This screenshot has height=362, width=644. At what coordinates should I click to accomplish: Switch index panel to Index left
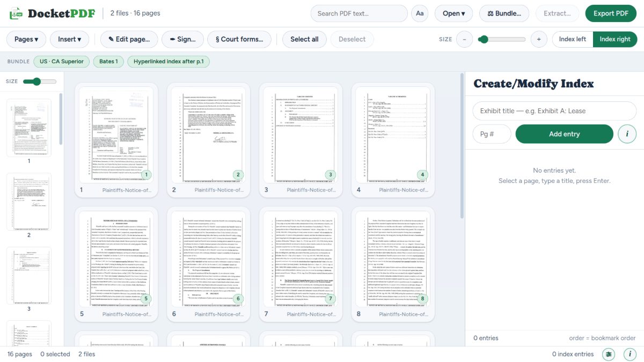(573, 39)
